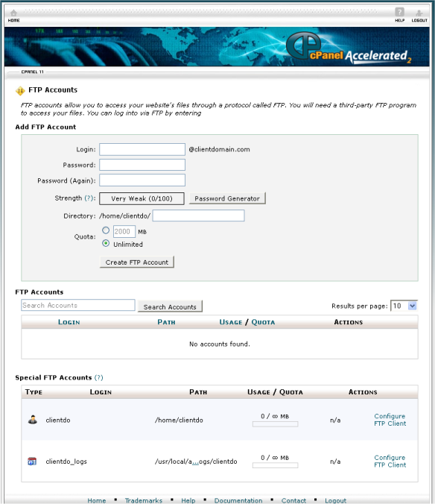Click the clientdo usage quota bar
The image size is (435, 504).
coord(275,424)
